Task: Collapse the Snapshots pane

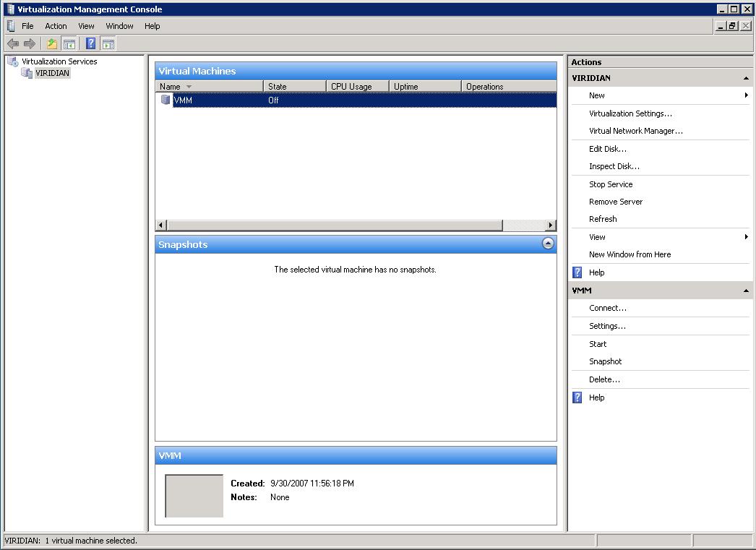Action: [x=548, y=244]
